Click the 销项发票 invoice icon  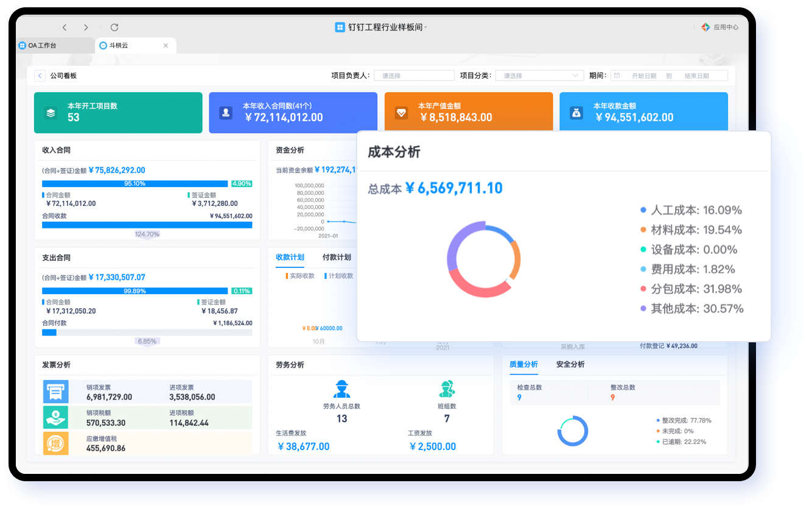click(x=56, y=392)
